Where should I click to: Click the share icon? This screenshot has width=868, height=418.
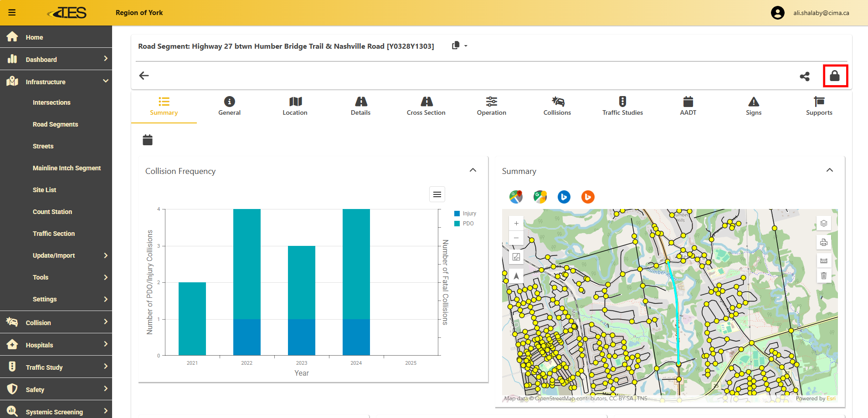coord(805,76)
